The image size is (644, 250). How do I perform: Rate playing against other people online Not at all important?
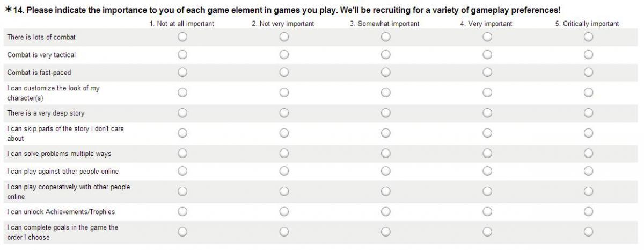click(182, 171)
